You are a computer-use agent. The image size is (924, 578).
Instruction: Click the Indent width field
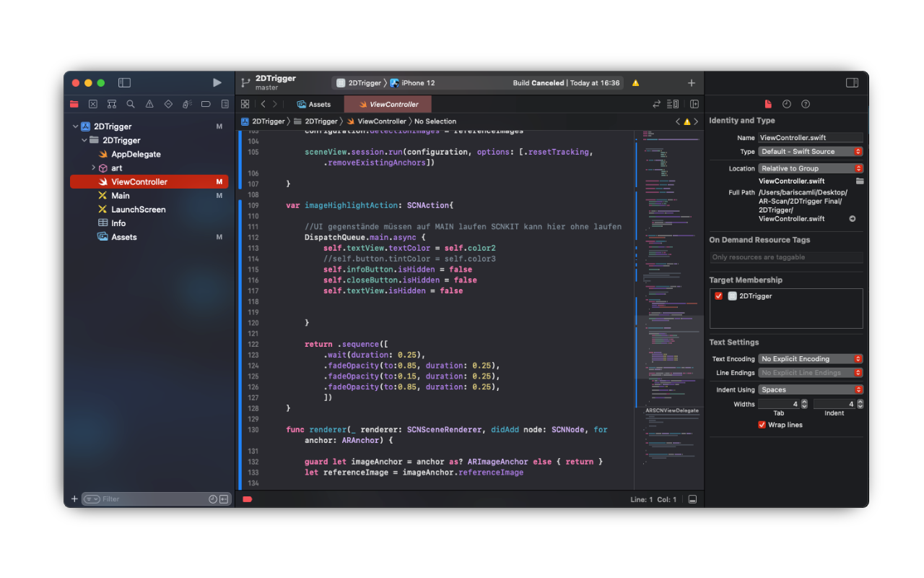pos(834,405)
